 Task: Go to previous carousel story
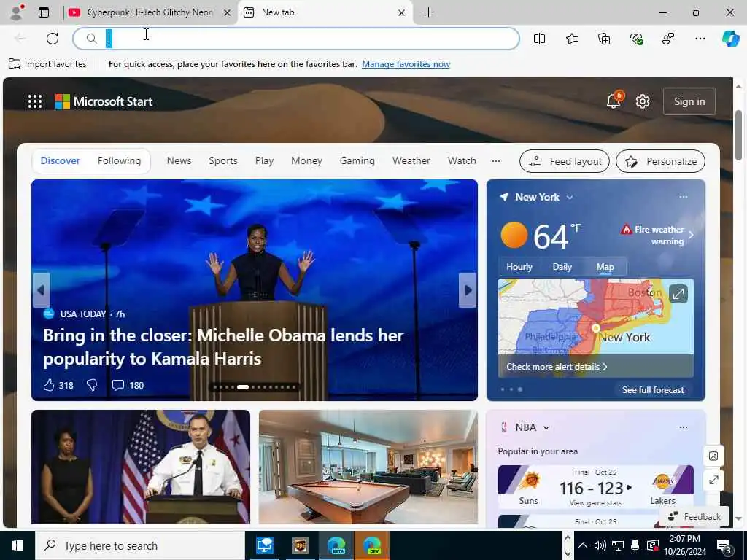[x=41, y=290]
